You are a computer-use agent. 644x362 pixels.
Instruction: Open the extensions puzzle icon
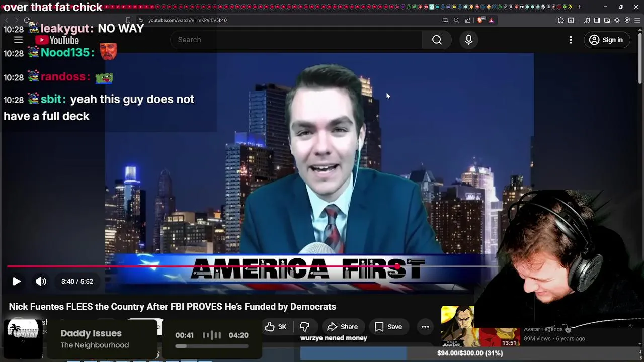561,20
